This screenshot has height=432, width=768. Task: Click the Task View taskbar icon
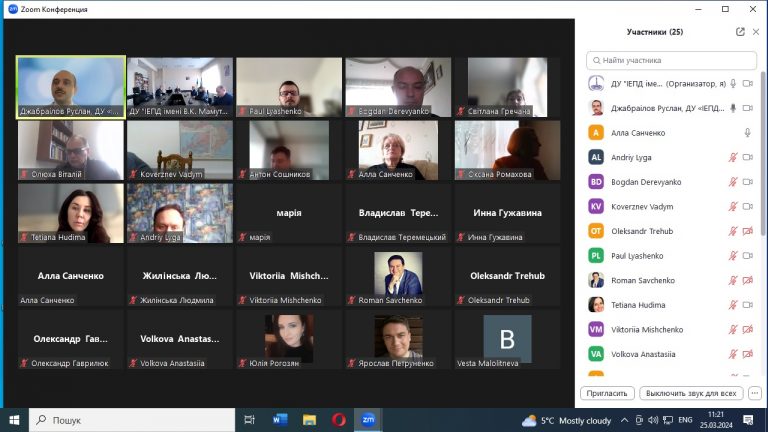tap(250, 420)
